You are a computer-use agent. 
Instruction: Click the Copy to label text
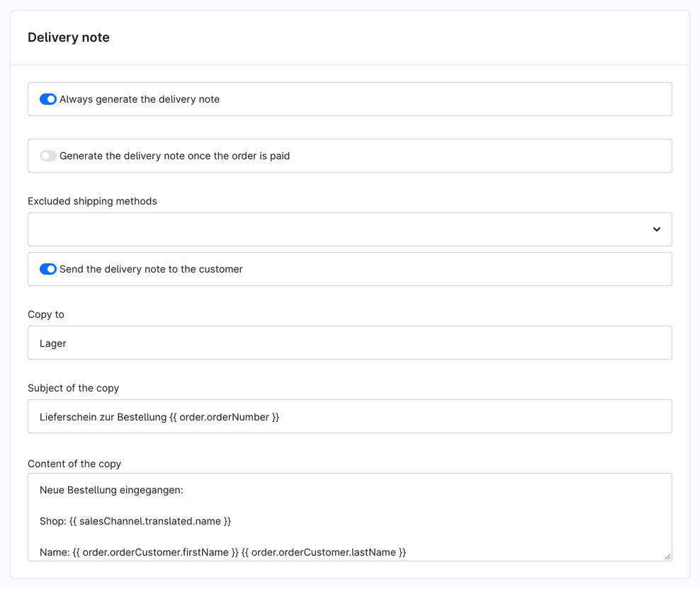(46, 314)
